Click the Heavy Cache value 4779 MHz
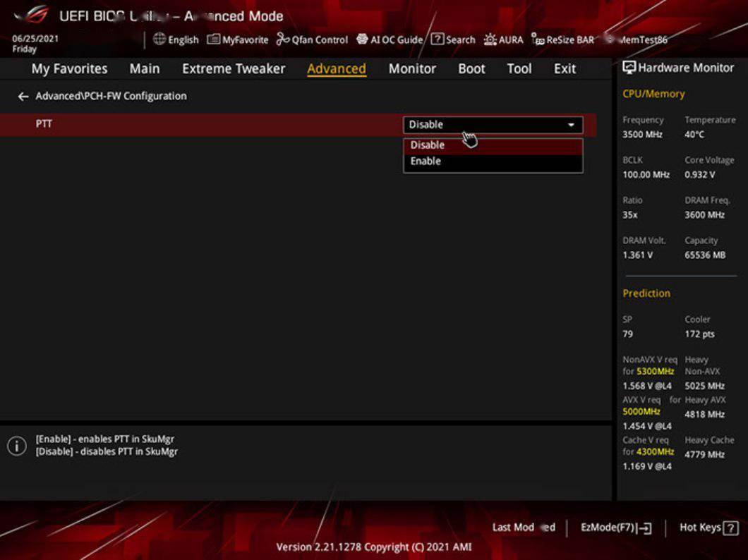 point(704,455)
